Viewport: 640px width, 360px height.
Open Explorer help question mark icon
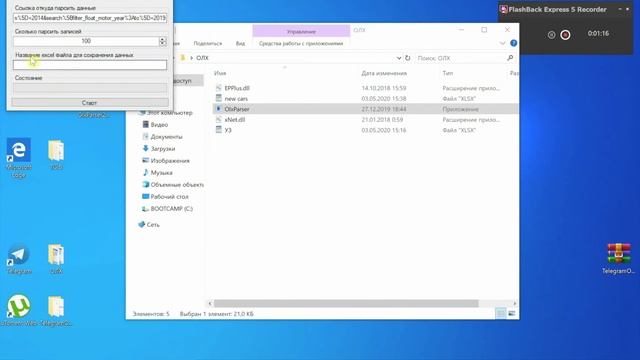(513, 43)
